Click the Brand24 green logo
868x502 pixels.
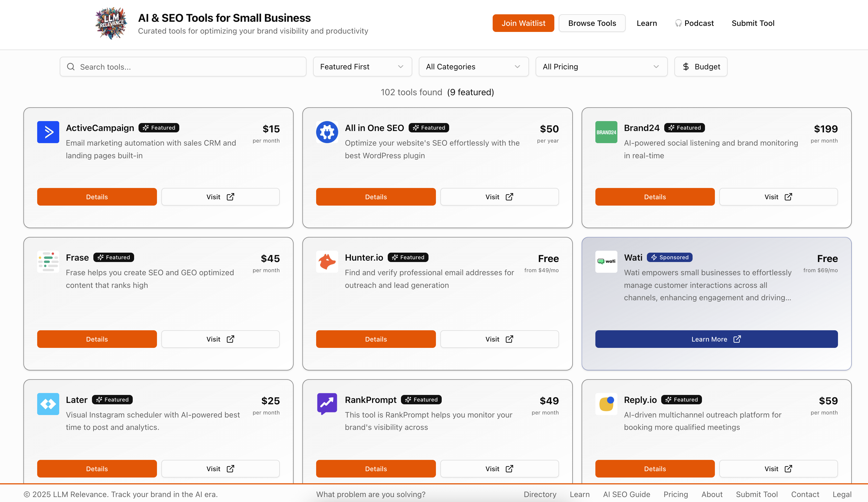click(606, 132)
